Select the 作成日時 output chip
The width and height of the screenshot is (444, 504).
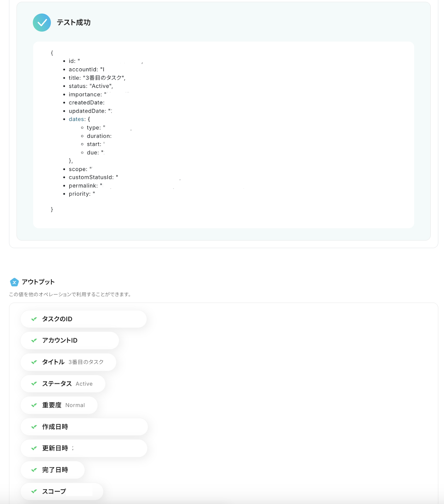pos(84,427)
